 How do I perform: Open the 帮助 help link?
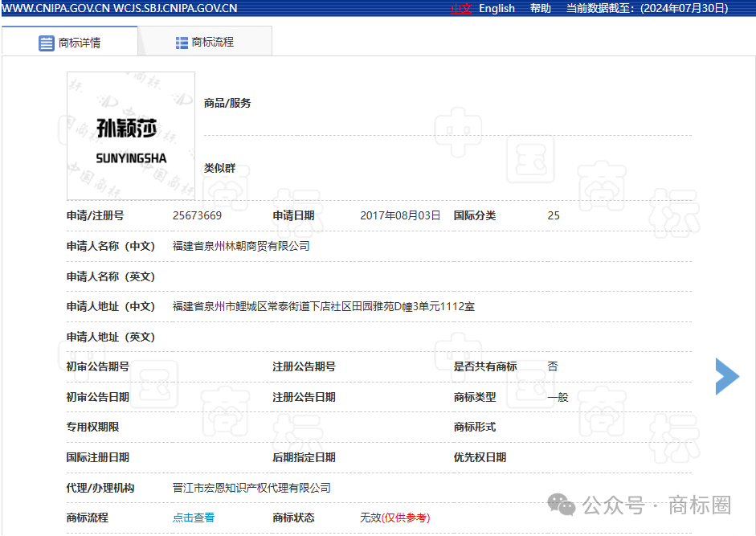[x=541, y=8]
